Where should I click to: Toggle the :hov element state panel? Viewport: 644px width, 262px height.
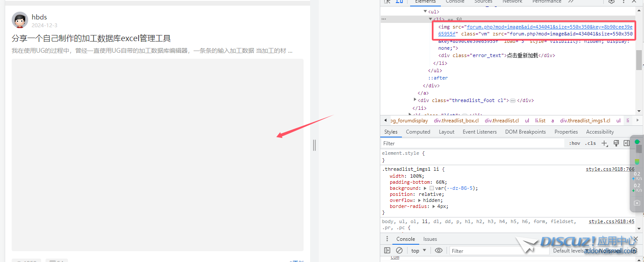pos(575,143)
